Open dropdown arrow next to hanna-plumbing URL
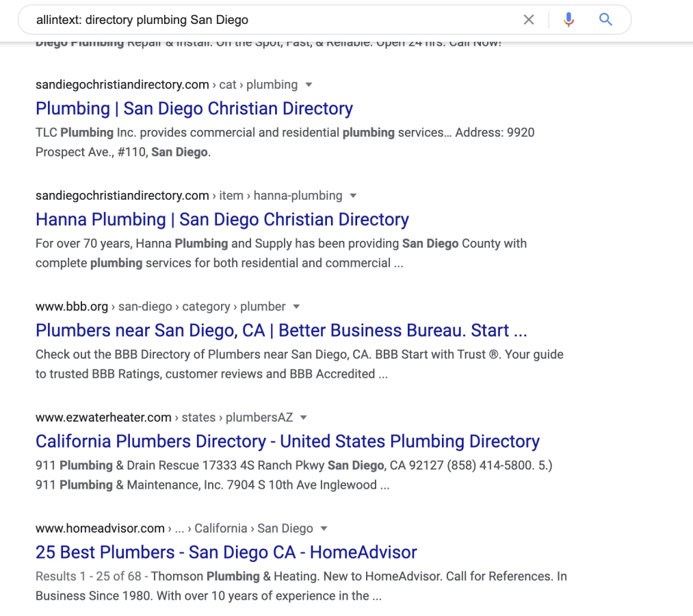Viewport: 693px width, 616px height. [353, 196]
